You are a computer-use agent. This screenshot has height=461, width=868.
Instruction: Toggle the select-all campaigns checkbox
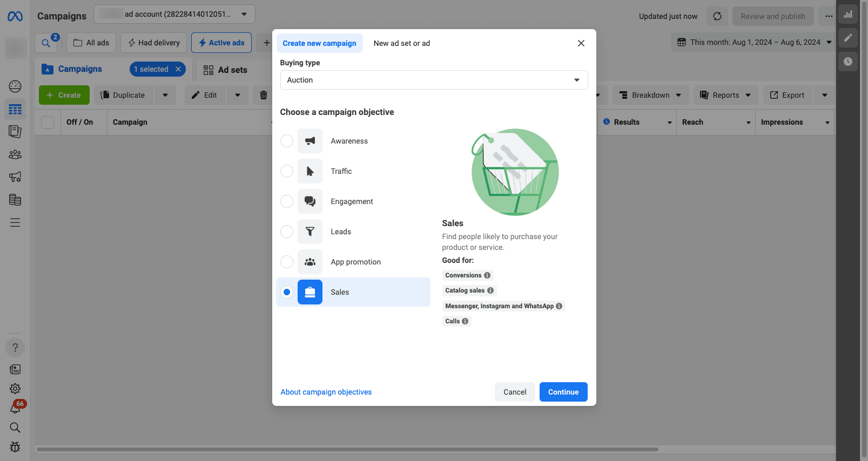48,123
